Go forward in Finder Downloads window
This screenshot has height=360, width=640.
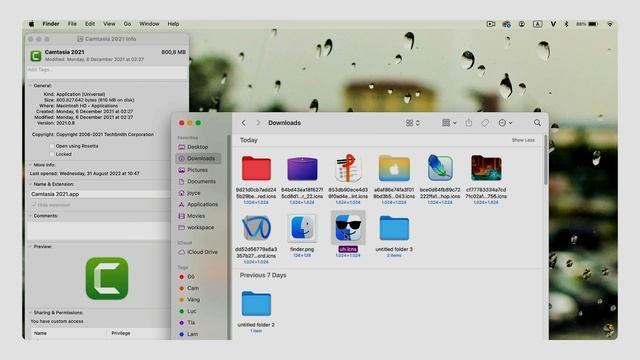tap(258, 123)
